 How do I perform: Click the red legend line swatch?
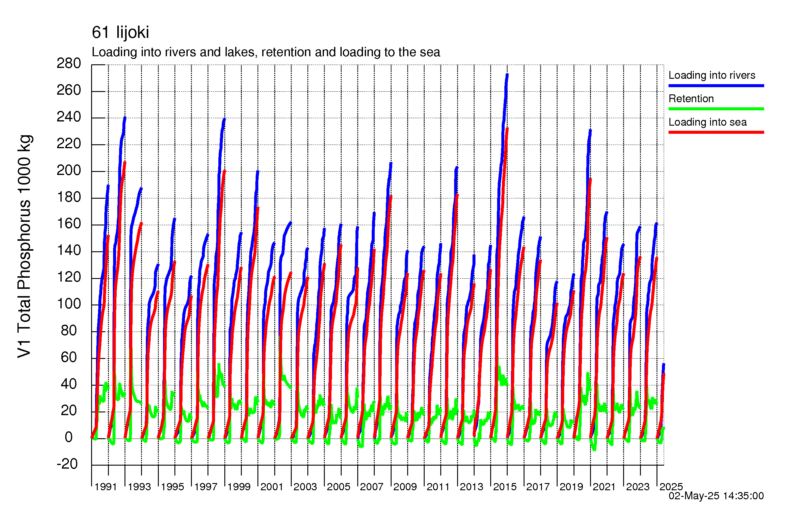click(716, 132)
